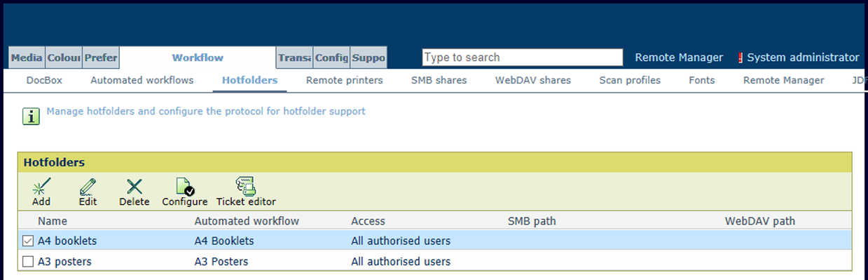Select the A3 Posters workflow row
The image size is (868, 280).
pos(434,262)
